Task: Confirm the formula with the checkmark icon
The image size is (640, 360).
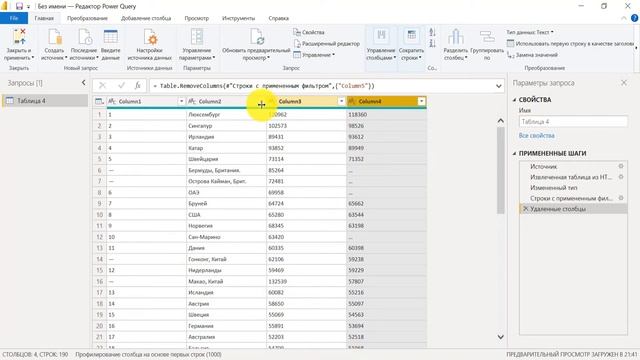Action: click(121, 86)
